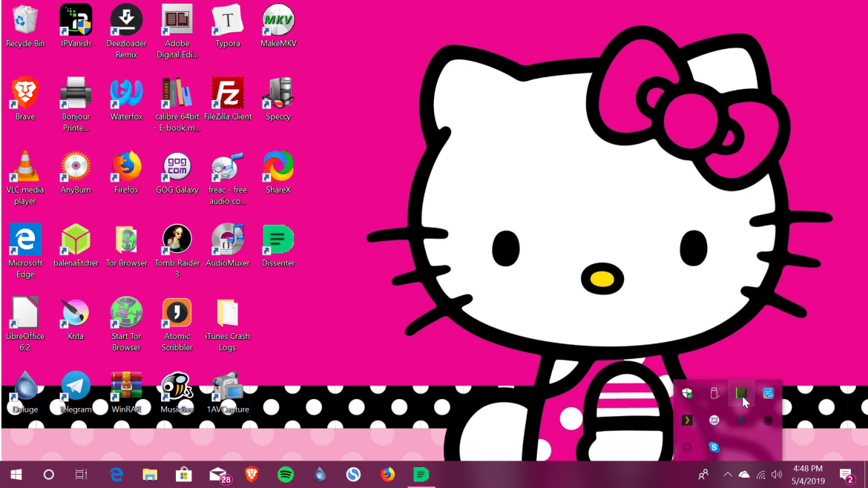Viewport: 868px width, 488px height.
Task: Select the AnyBurn desktop shortcut
Action: [x=76, y=172]
